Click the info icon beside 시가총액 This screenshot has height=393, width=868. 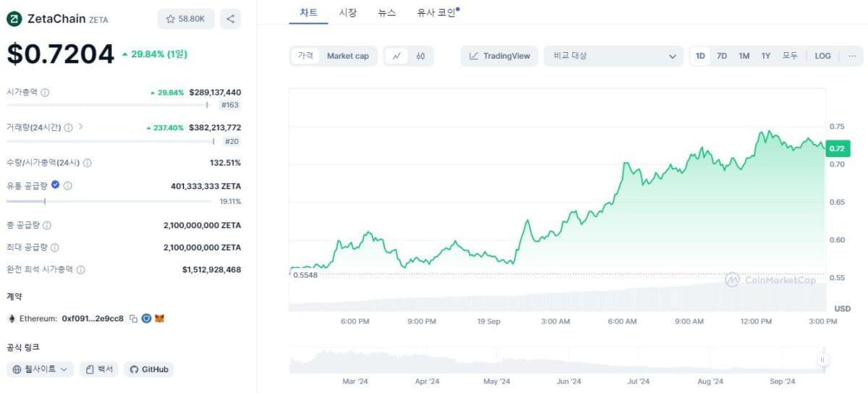[45, 93]
